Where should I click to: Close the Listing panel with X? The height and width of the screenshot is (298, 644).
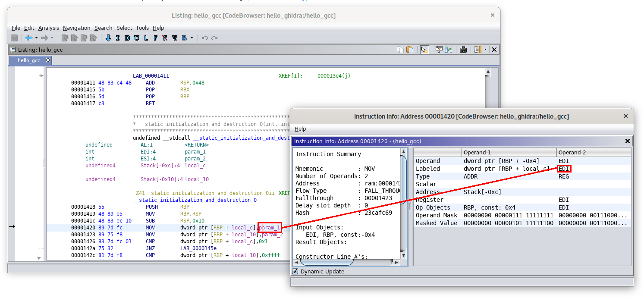[x=494, y=50]
